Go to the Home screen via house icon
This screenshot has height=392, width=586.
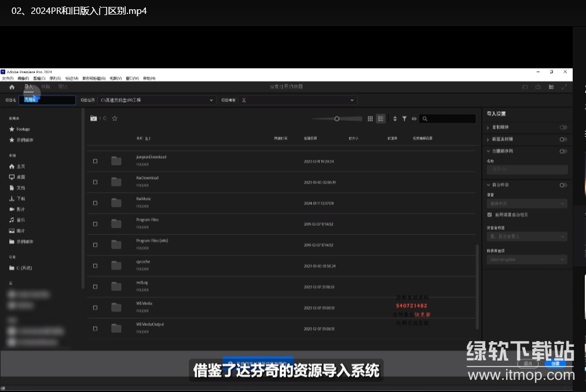[12, 87]
